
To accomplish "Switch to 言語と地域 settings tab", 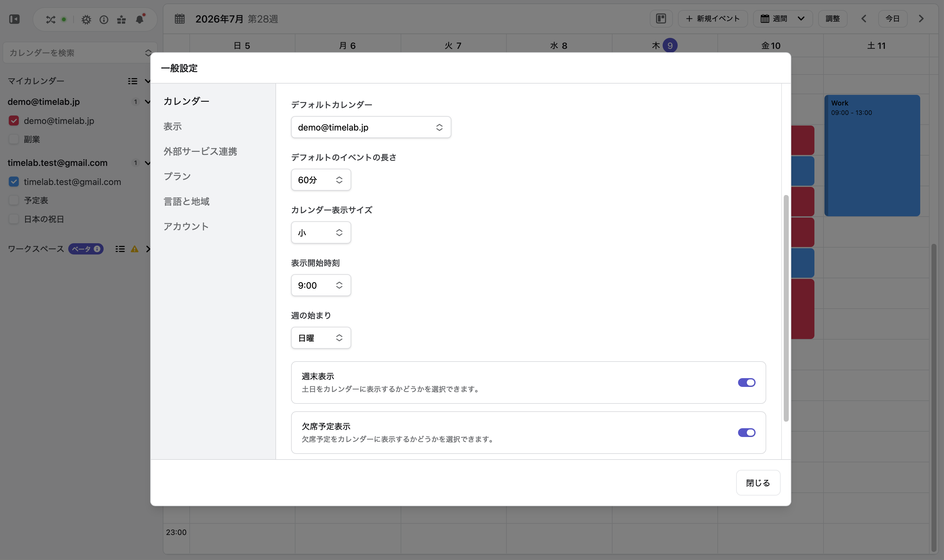I will [x=186, y=202].
